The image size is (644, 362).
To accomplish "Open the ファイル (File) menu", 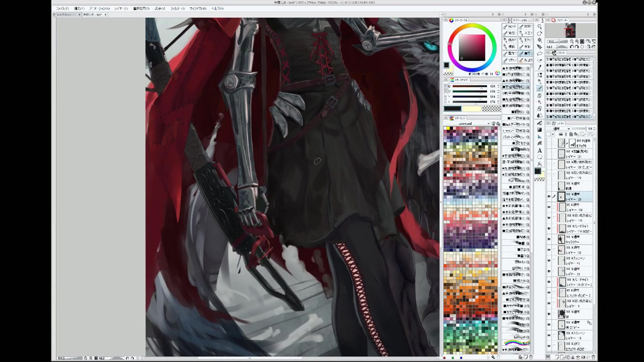I will point(62,8).
